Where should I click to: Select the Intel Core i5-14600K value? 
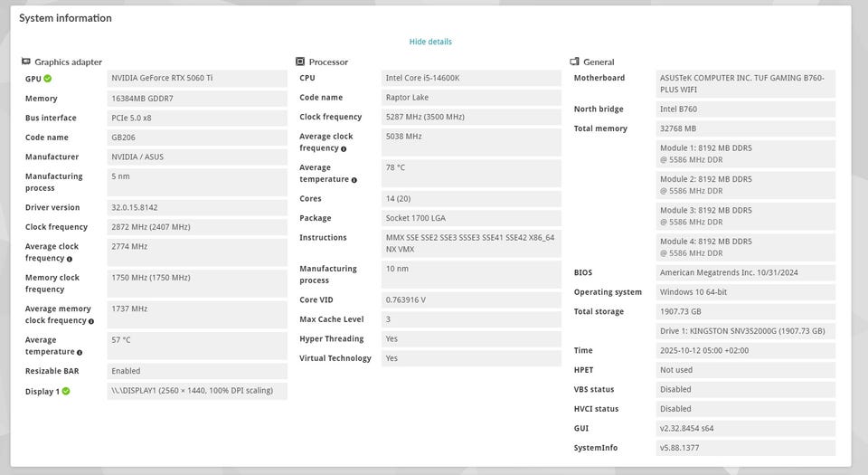point(471,78)
